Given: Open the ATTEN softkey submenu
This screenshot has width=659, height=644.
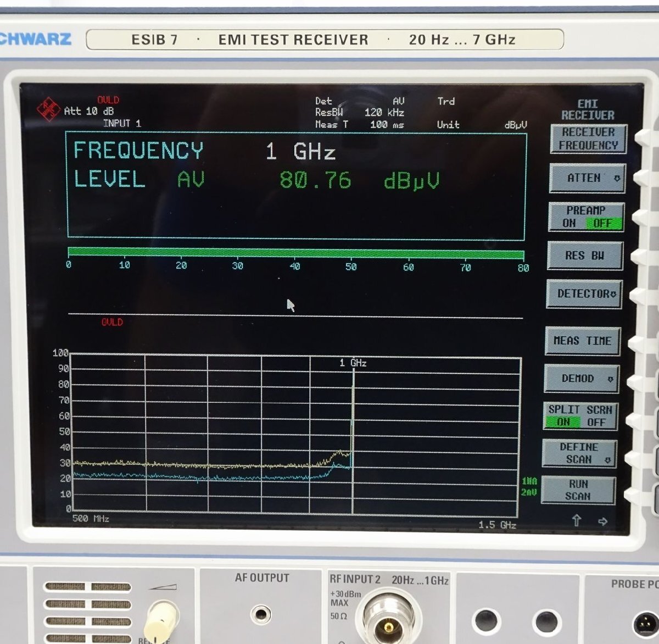Looking at the screenshot, I should coord(587,178).
